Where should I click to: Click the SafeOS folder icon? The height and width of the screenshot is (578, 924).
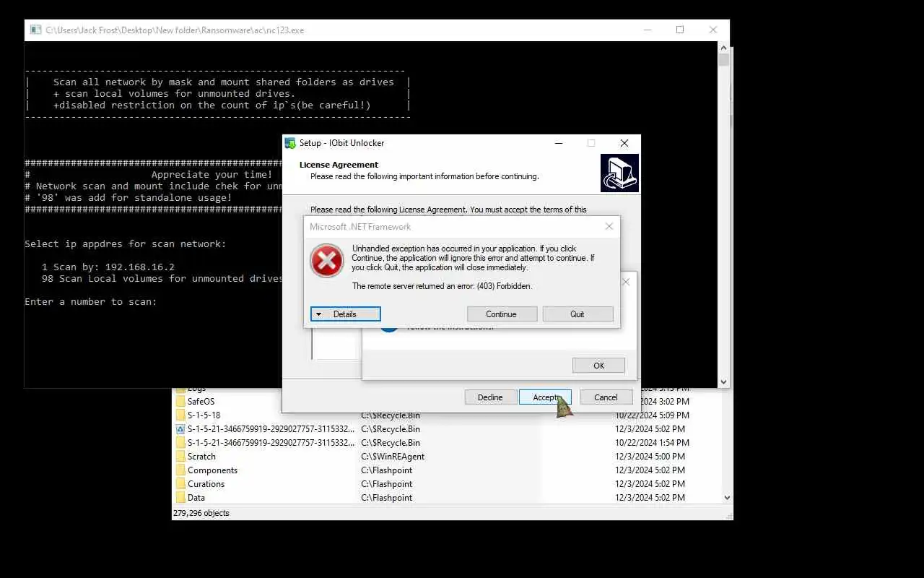(180, 402)
